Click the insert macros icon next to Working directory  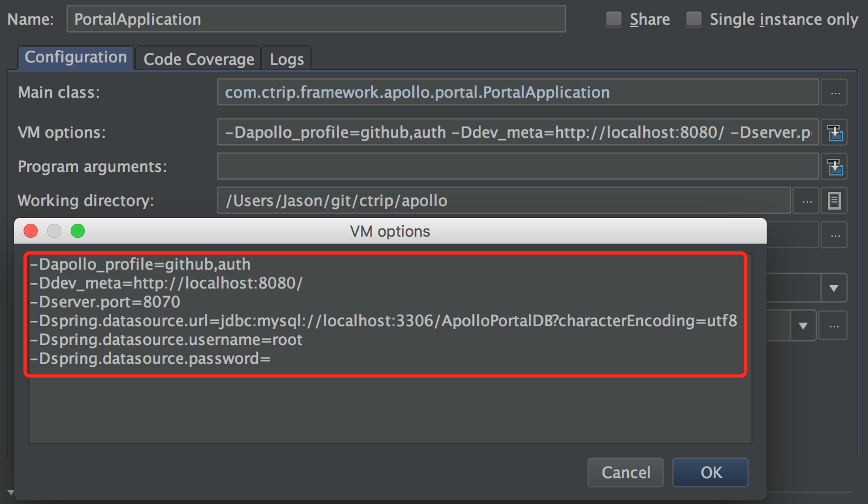point(834,200)
